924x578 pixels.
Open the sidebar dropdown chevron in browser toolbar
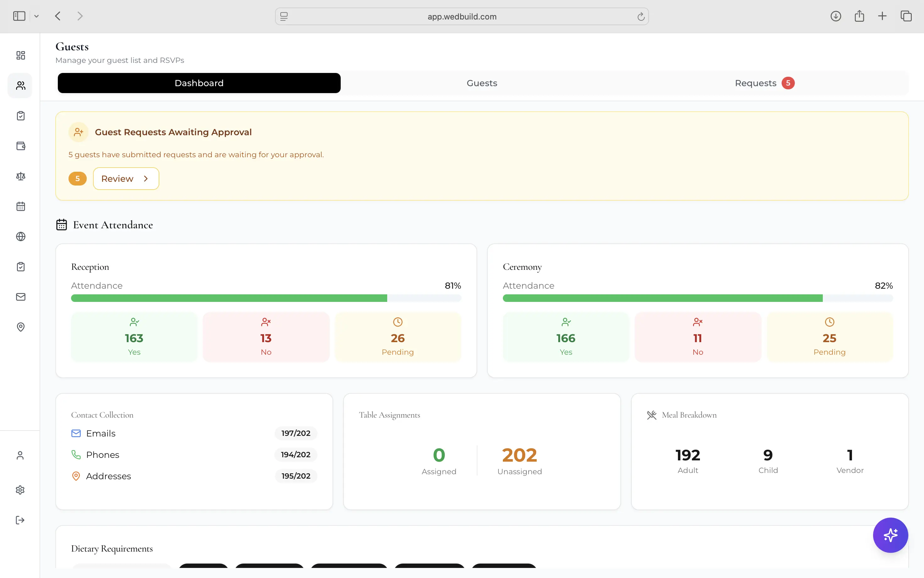point(36,16)
